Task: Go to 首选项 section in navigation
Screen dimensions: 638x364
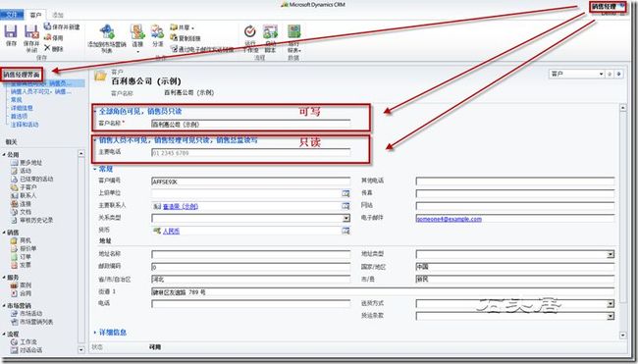Action: (19, 116)
